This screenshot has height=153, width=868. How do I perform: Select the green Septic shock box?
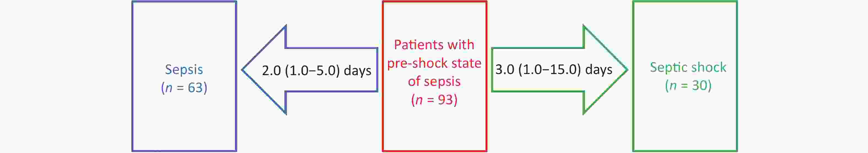tap(685, 76)
